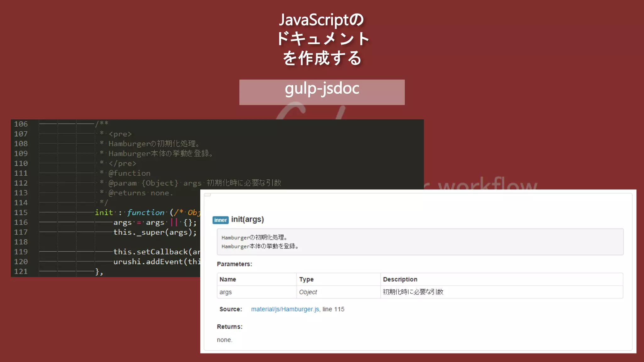
Task: Click line number 115 in code editor
Action: pos(21,212)
